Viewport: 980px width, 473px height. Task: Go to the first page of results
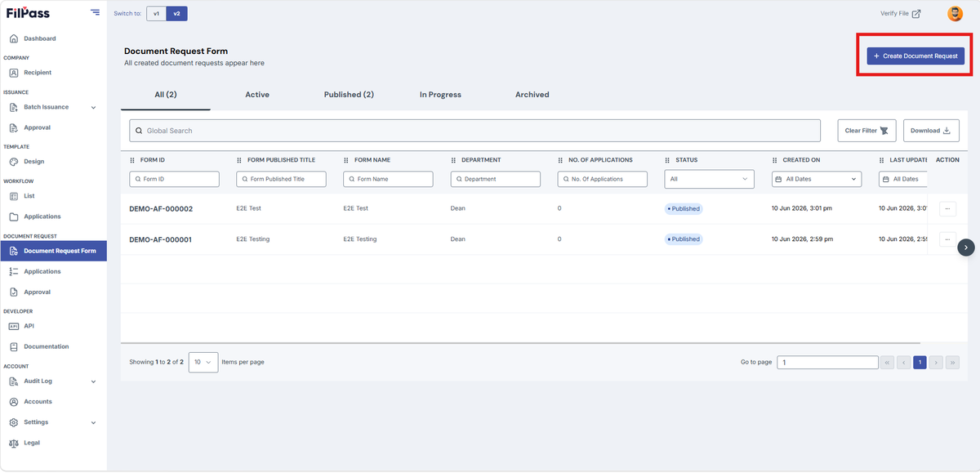[888, 362]
